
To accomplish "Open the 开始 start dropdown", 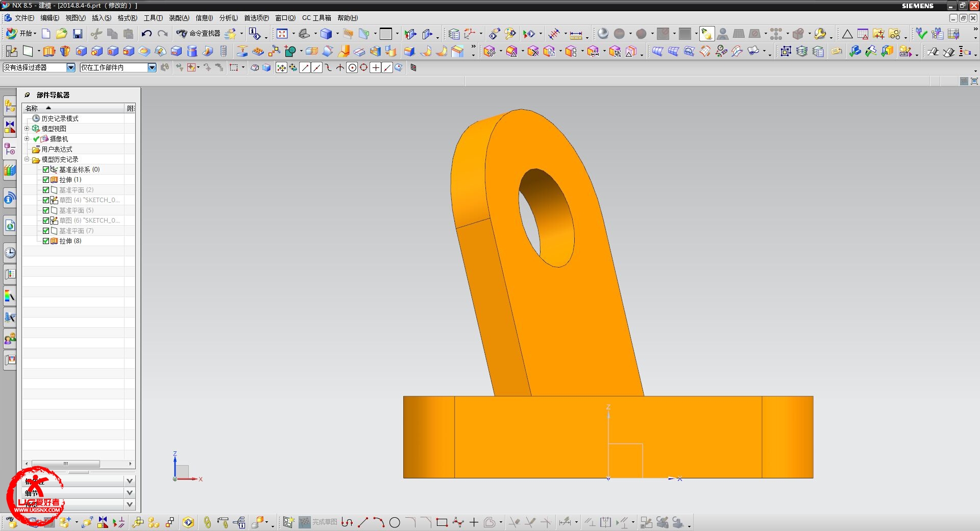I will pyautogui.click(x=21, y=34).
